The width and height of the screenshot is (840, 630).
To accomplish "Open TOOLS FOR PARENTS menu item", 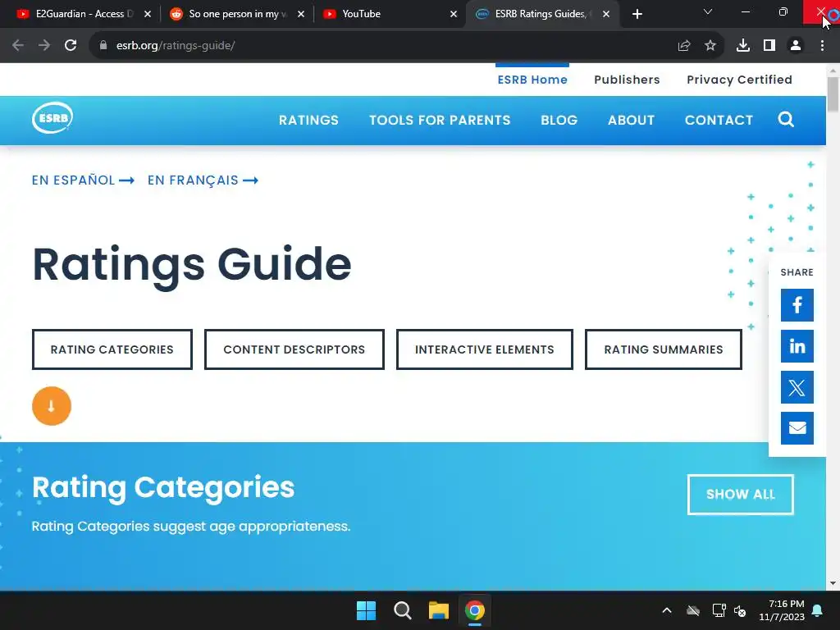I will point(440,120).
